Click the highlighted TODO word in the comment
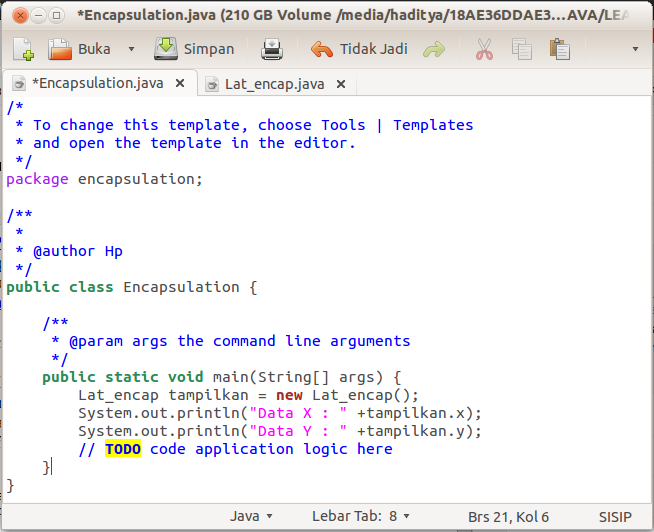This screenshot has height=532, width=654. coord(123,449)
